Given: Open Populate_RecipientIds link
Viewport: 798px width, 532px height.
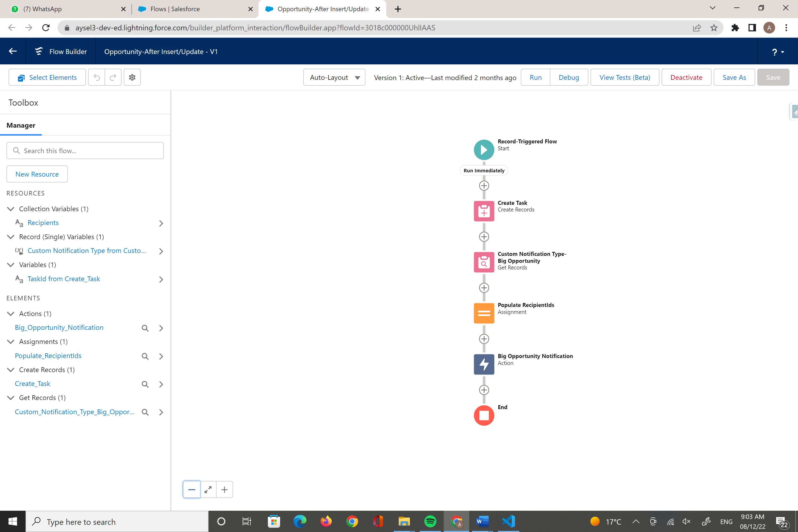Looking at the screenshot, I should (48, 356).
